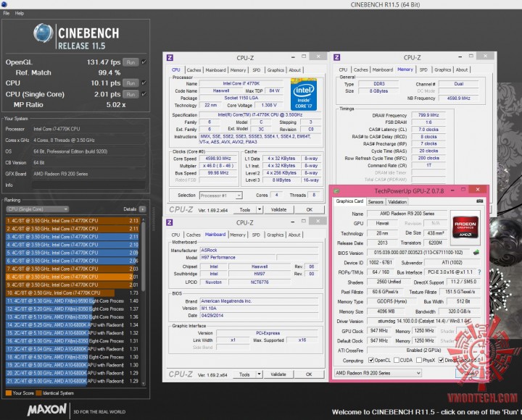Click the GPU-Z Graphics Card tab
Screen dimensions: 522x420
349,201
